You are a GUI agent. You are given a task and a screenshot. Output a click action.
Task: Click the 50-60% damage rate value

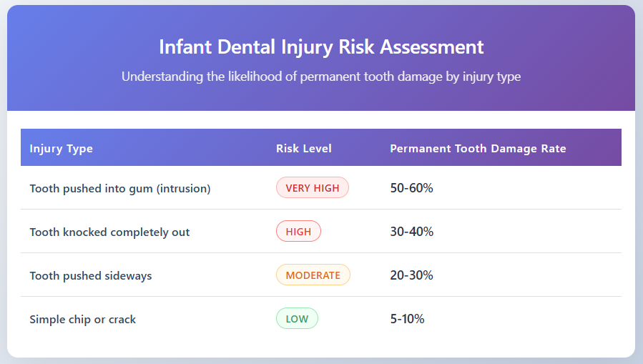412,188
